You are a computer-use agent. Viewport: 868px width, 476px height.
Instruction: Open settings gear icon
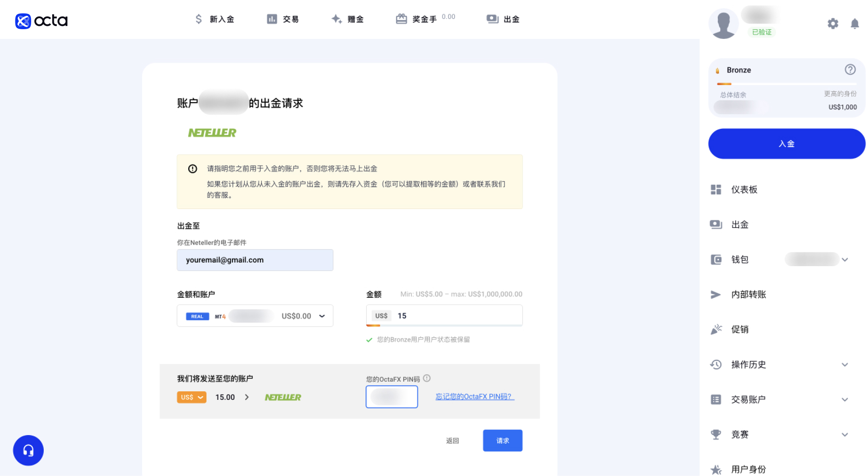tap(833, 23)
